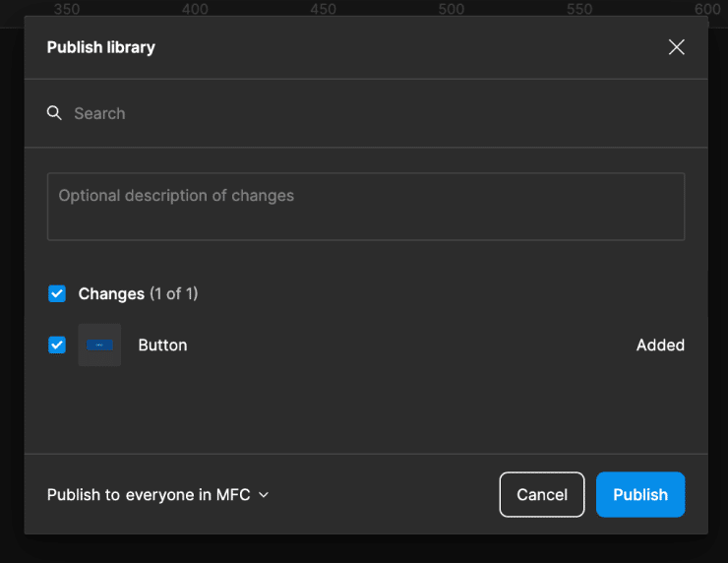Click the blue Publish button
The width and height of the screenshot is (728, 563).
[x=640, y=495]
